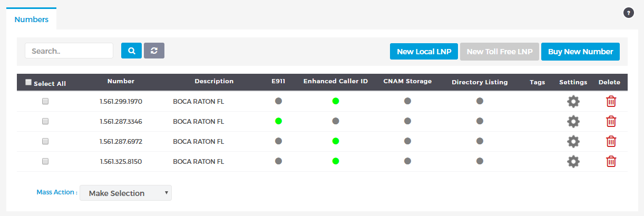Click the Buy New Number button
Viewport: 644px width, 216px height.
click(x=580, y=52)
